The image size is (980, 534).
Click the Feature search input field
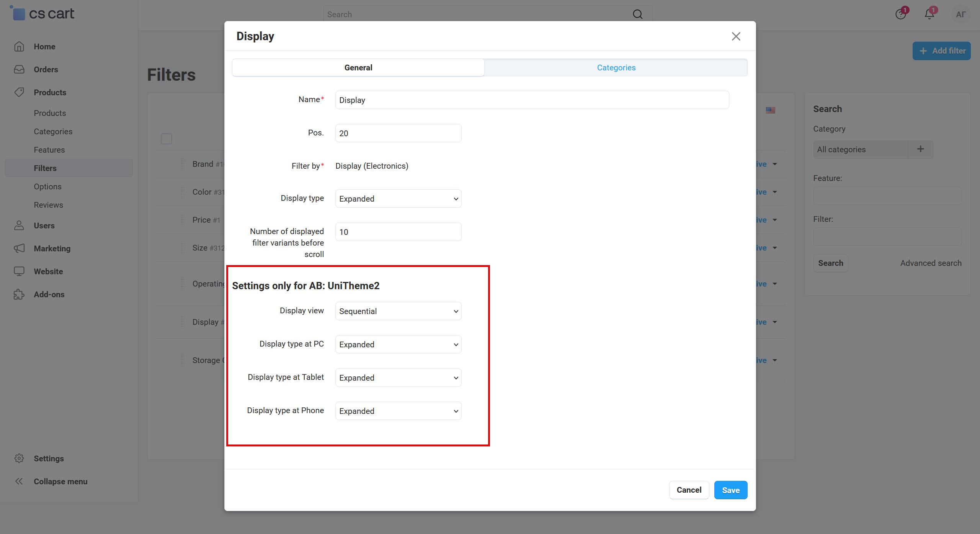887,196
